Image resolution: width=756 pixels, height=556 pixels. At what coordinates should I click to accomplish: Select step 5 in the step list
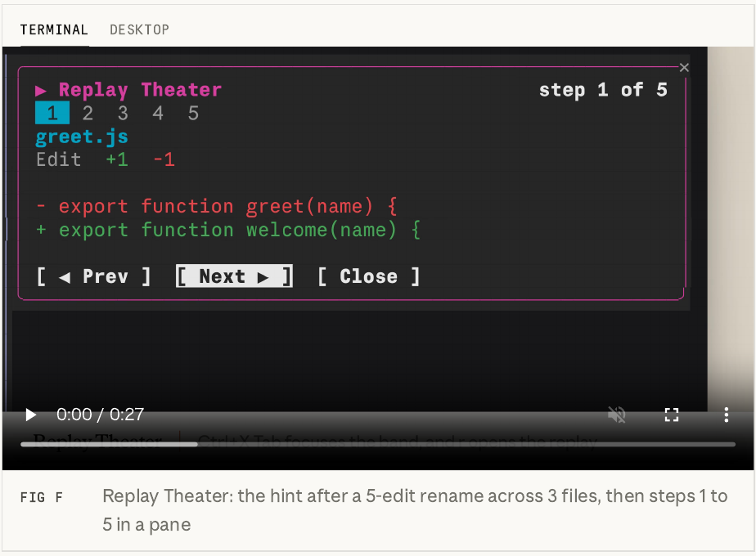click(193, 113)
